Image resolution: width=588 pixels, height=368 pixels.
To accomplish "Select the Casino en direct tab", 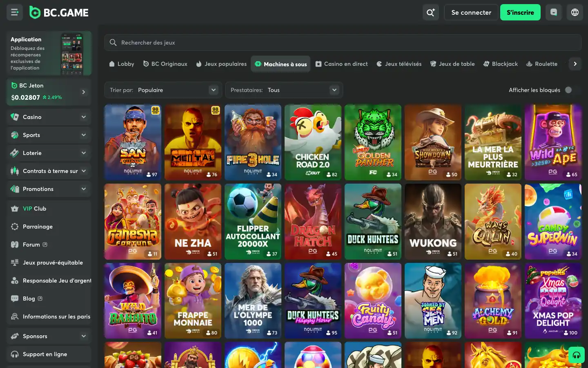I will (342, 64).
